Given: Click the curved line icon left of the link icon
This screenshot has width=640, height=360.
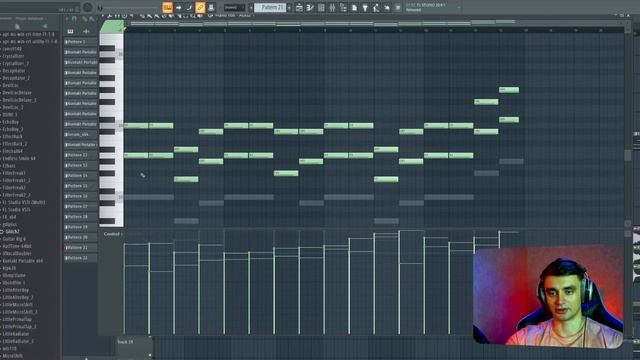Looking at the screenshot, I should coord(189,7).
